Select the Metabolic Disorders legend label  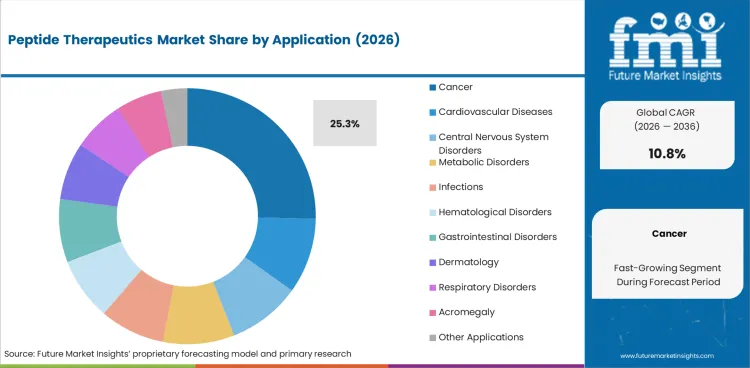[x=484, y=162]
